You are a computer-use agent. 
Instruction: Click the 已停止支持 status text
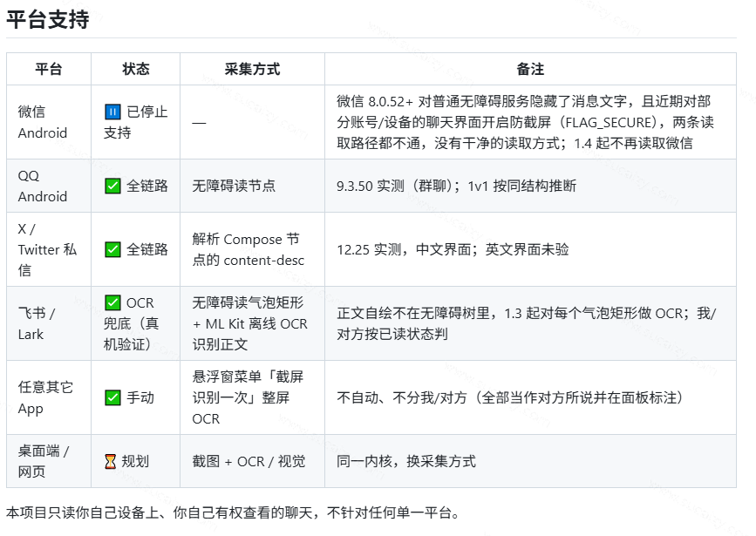click(x=135, y=122)
